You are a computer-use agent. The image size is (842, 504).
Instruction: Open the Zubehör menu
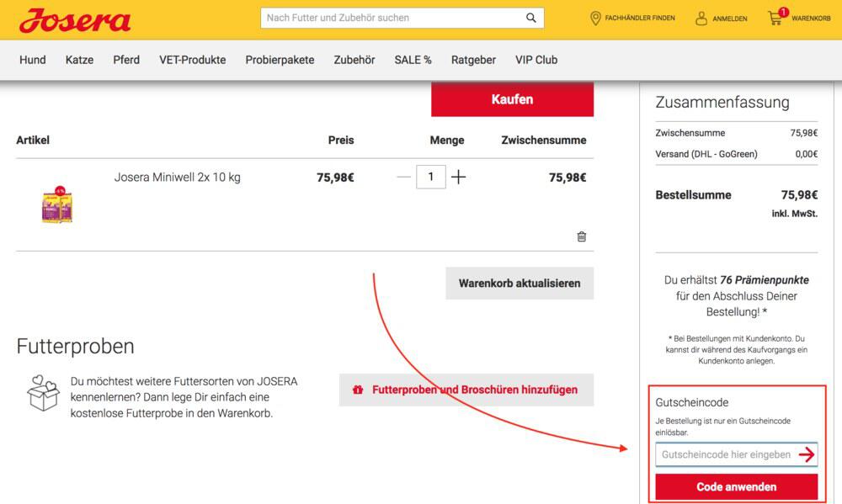[354, 60]
